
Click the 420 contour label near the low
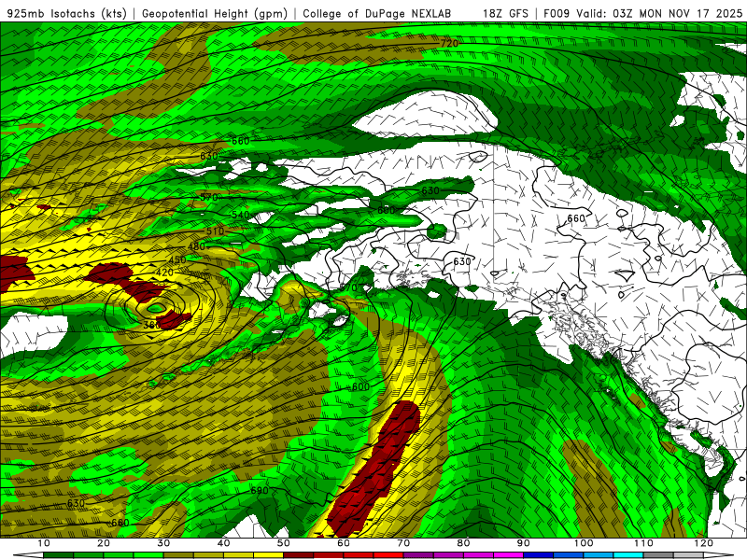(164, 273)
